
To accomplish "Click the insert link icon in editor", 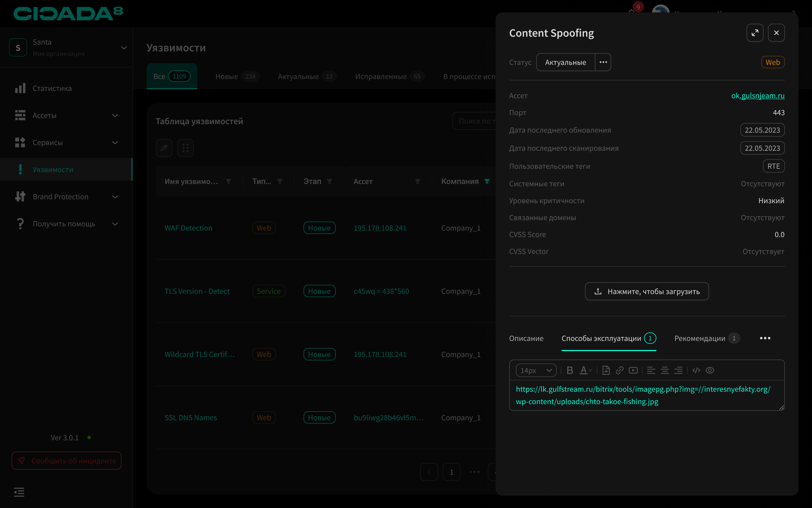I will [620, 370].
